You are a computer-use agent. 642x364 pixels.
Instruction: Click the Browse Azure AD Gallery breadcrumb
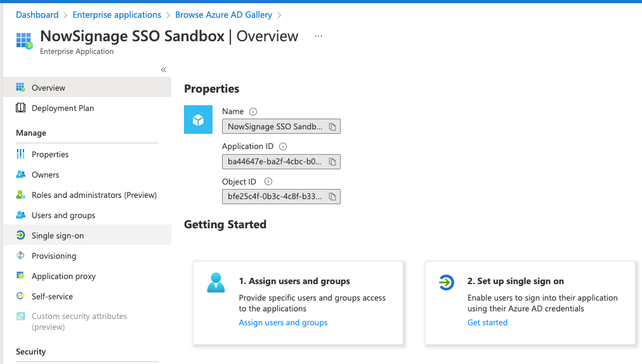click(x=223, y=15)
